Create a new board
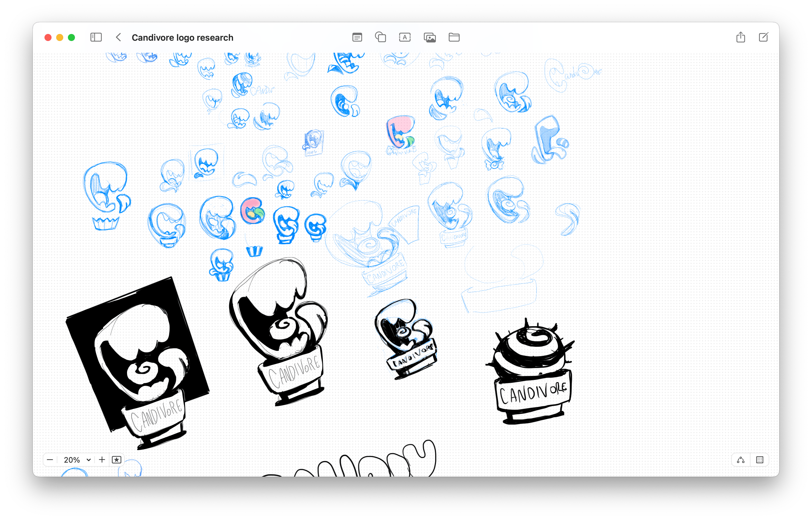812x520 pixels. pos(763,37)
